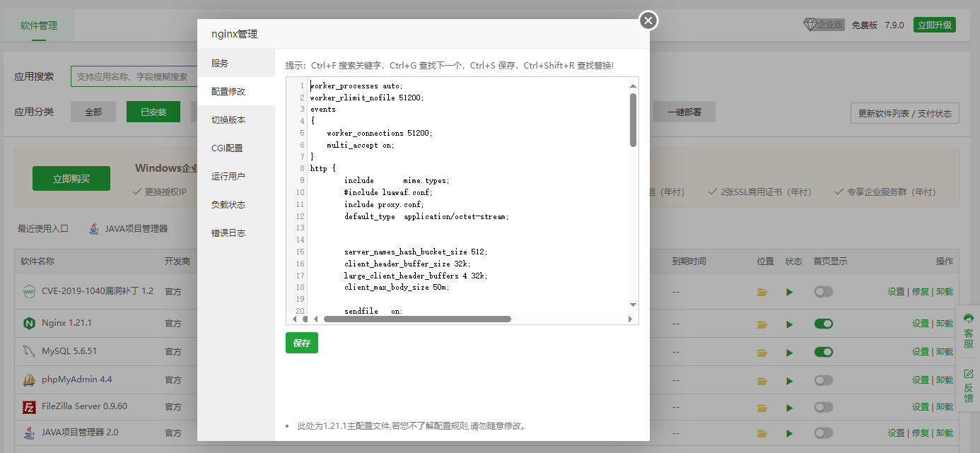Enable 首页显示 toggle for CVE-2019-1040 row
The image size is (980, 453).
pyautogui.click(x=824, y=291)
